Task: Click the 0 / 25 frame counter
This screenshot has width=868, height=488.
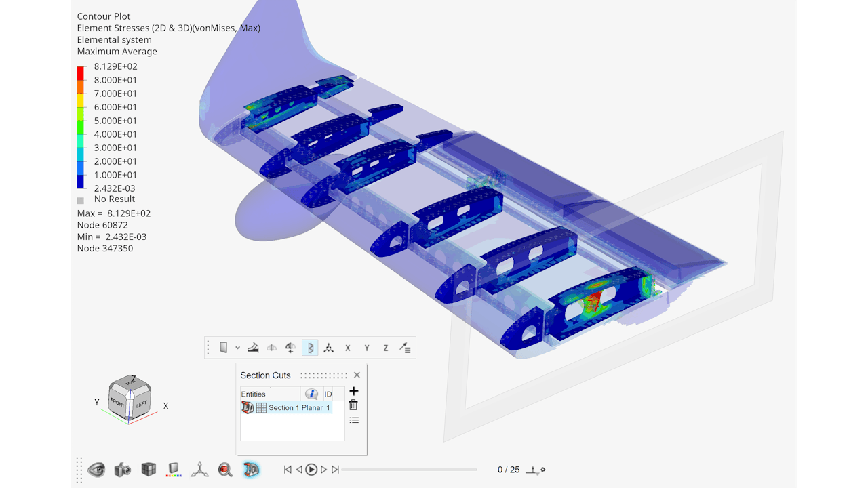Action: click(x=509, y=470)
